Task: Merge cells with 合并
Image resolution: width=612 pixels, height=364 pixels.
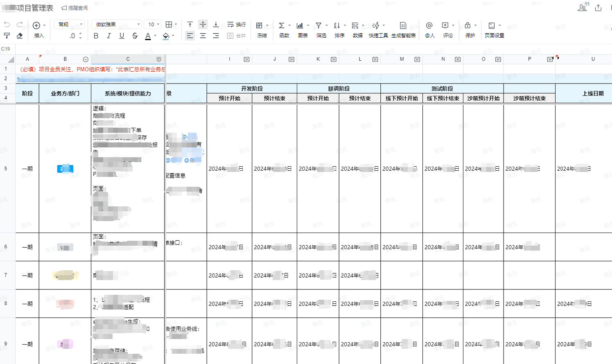Action: 236,36
